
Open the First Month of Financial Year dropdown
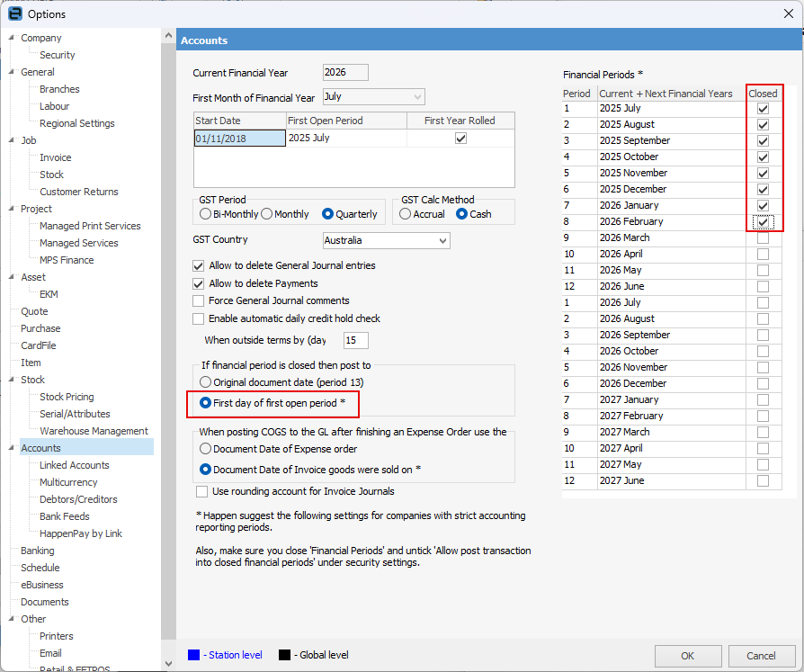click(x=417, y=97)
